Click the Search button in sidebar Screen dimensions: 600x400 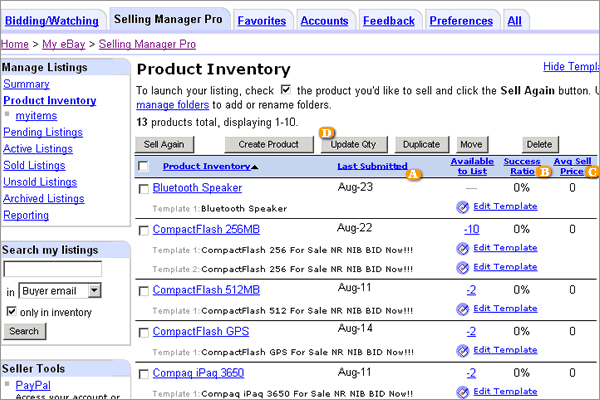click(x=24, y=331)
